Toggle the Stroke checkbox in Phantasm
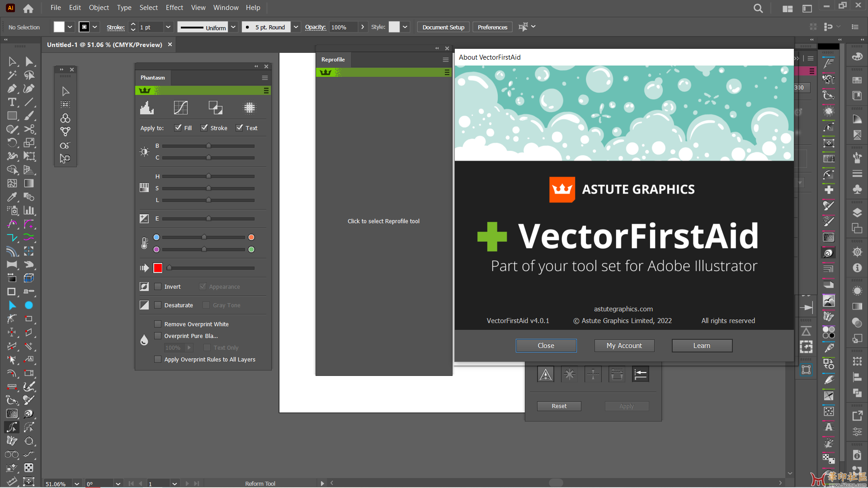The height and width of the screenshot is (488, 868). coord(204,128)
